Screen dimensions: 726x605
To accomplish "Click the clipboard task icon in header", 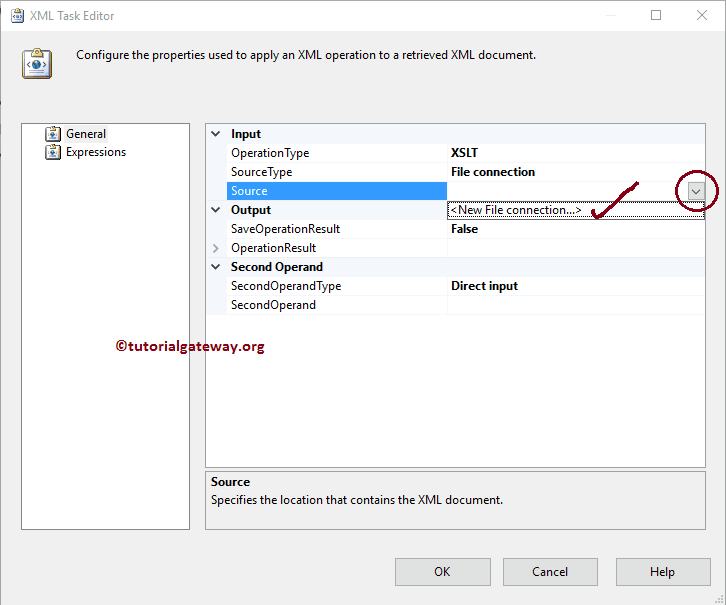I will (37, 63).
